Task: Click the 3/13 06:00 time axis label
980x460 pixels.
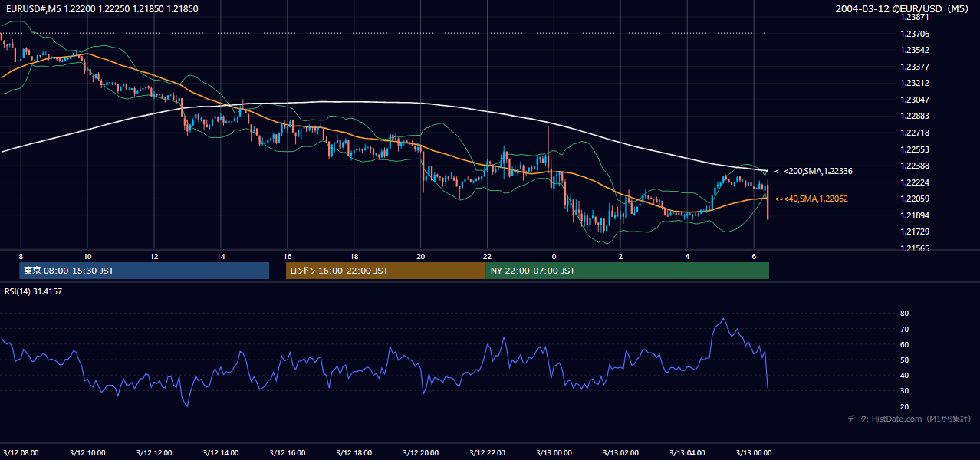Action: (x=755, y=452)
